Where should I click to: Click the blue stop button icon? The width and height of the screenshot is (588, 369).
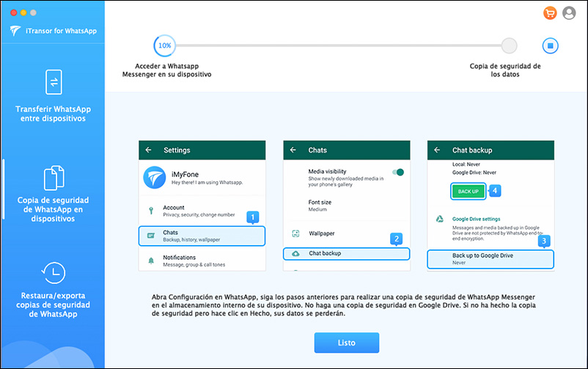550,45
